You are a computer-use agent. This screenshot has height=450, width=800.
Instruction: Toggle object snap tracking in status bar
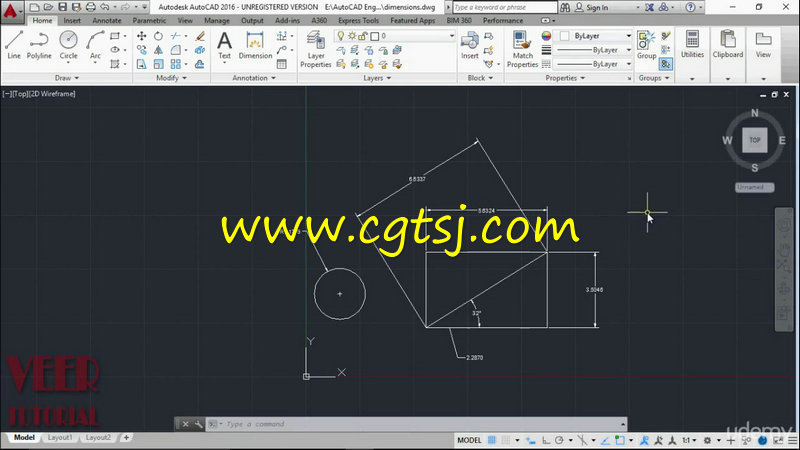pos(605,440)
